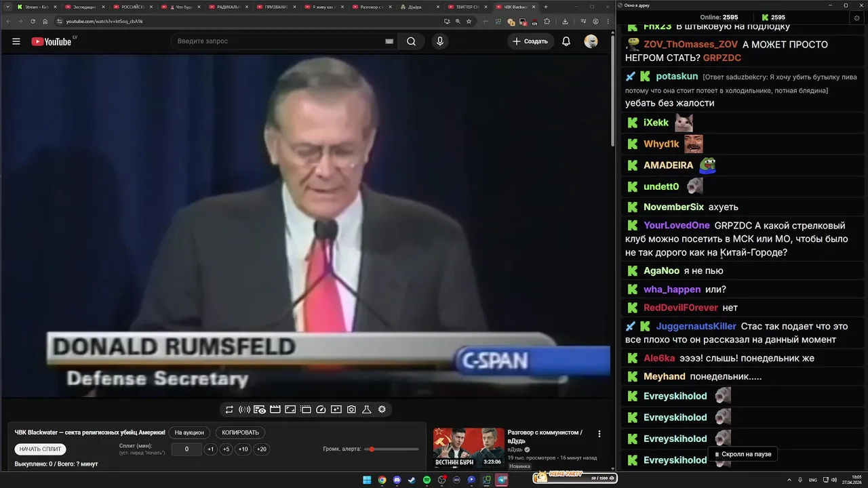The height and width of the screenshot is (488, 868).
Task: Switch to the ТВИТТЕР browser tab
Action: pos(468,6)
